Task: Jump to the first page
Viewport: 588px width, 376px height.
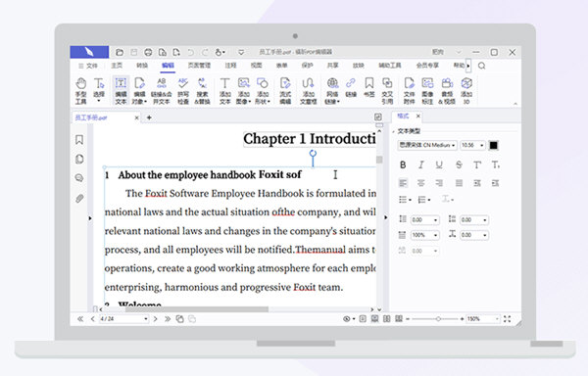Action: pyautogui.click(x=80, y=319)
